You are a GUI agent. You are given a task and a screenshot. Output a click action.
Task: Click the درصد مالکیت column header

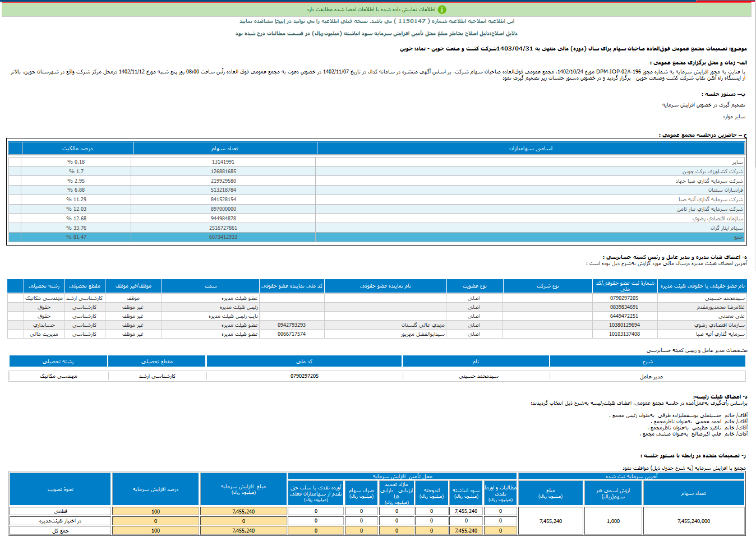(77, 149)
